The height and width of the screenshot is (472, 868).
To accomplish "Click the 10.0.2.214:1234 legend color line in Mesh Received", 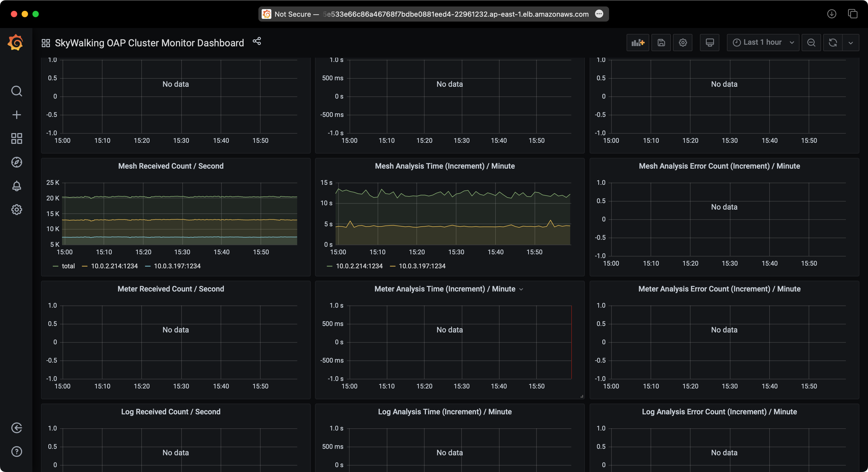I will [x=85, y=266].
